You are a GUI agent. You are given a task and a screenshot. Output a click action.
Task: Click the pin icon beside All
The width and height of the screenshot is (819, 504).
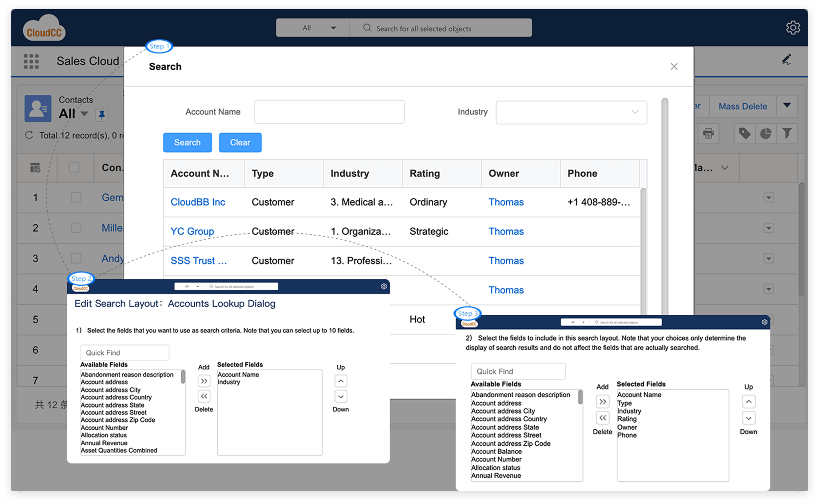(102, 115)
